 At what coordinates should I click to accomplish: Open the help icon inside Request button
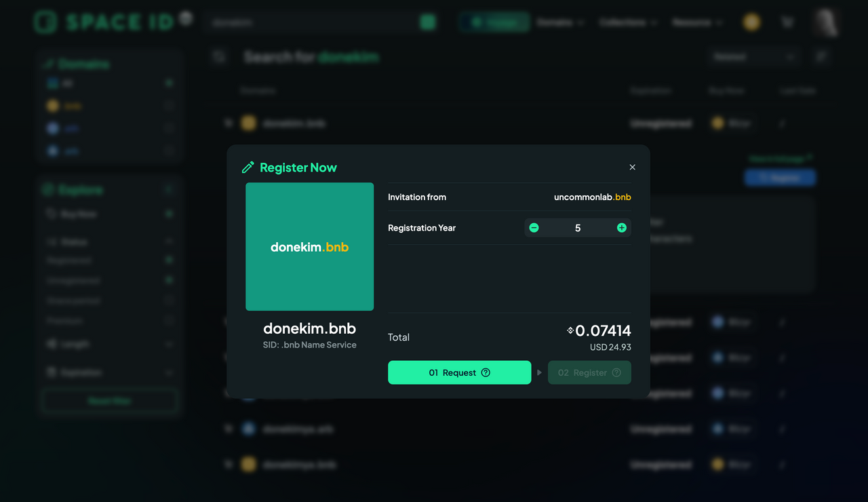(x=486, y=372)
